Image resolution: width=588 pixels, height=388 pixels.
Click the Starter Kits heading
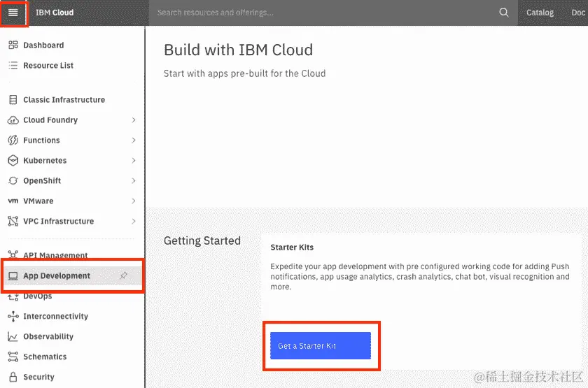[x=292, y=247]
